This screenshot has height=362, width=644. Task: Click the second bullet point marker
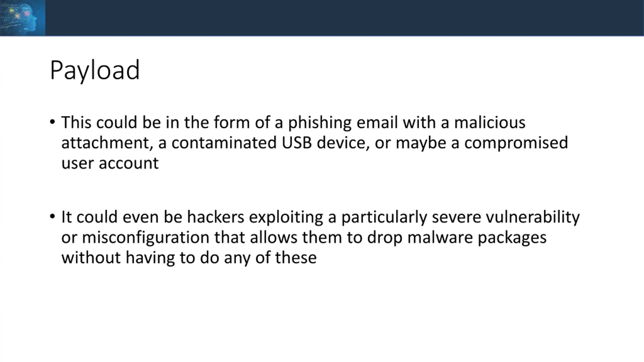coord(52,216)
